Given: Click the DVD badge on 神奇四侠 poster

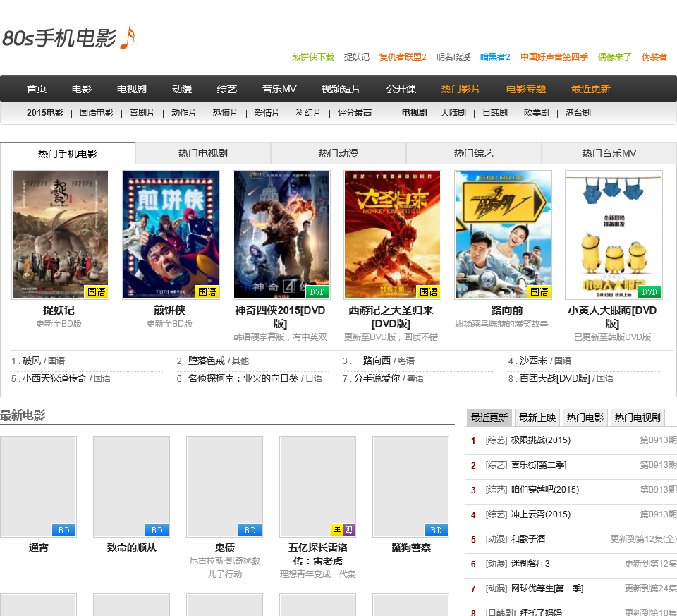Looking at the screenshot, I should (317, 292).
